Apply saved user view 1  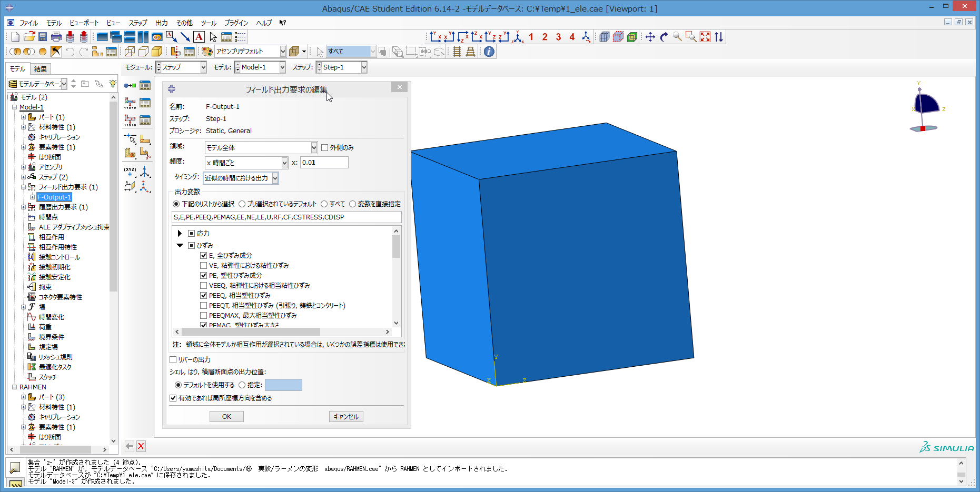[x=531, y=37]
